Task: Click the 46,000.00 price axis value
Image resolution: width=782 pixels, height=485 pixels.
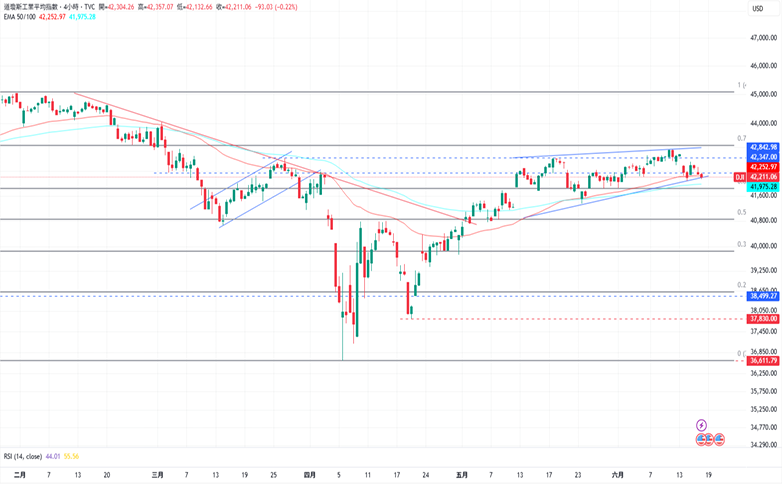Action: [x=764, y=65]
